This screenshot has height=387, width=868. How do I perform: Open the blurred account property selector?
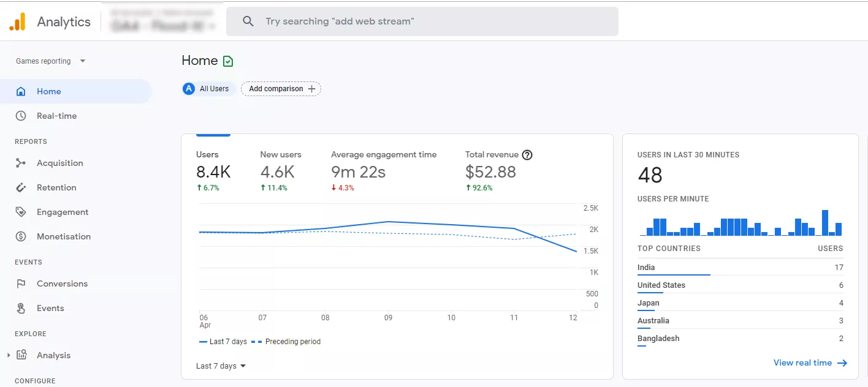tap(163, 21)
